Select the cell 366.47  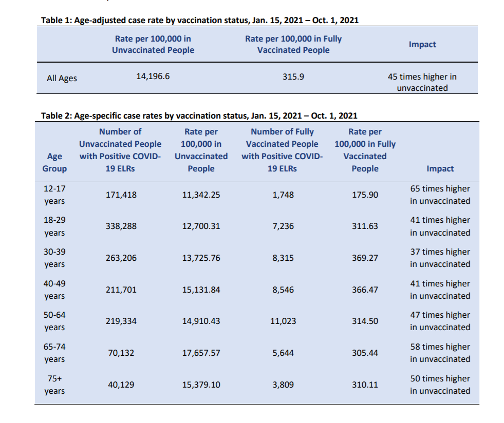click(365, 290)
